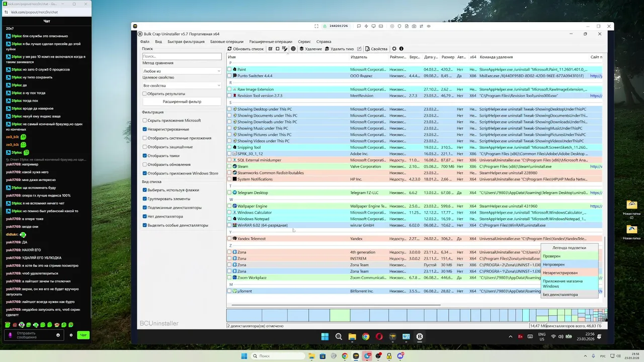Click Обновить список label in toolbar

(249, 49)
